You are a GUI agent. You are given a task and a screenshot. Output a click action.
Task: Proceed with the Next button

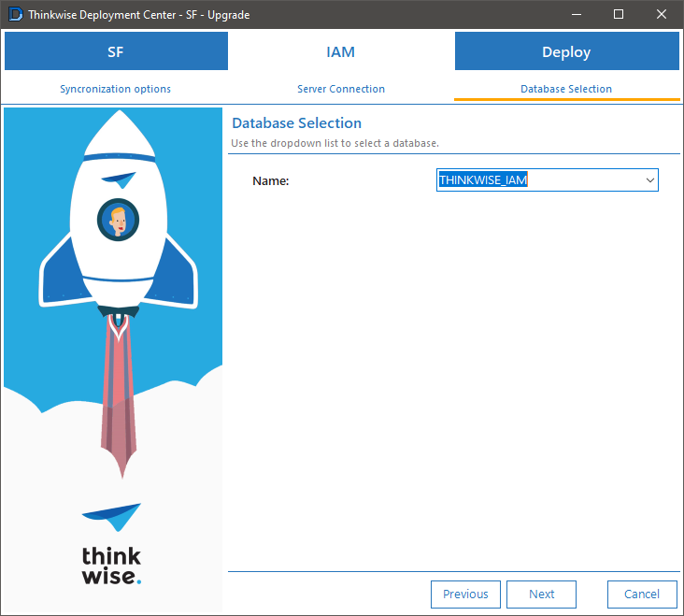pyautogui.click(x=541, y=595)
